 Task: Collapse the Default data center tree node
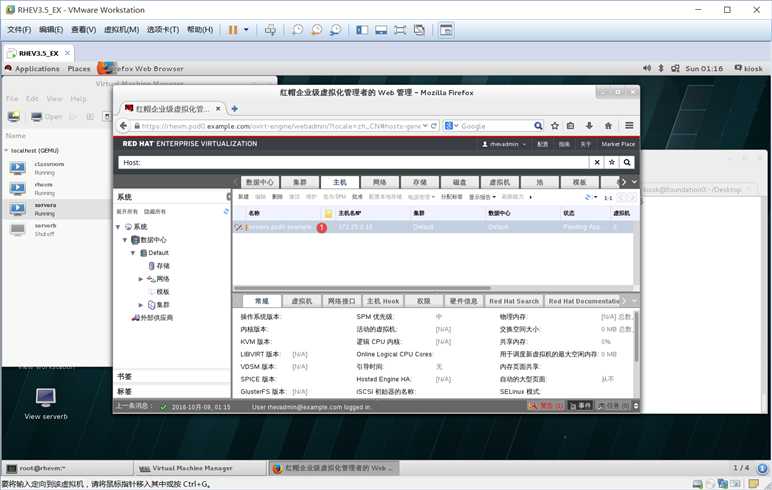click(x=132, y=253)
